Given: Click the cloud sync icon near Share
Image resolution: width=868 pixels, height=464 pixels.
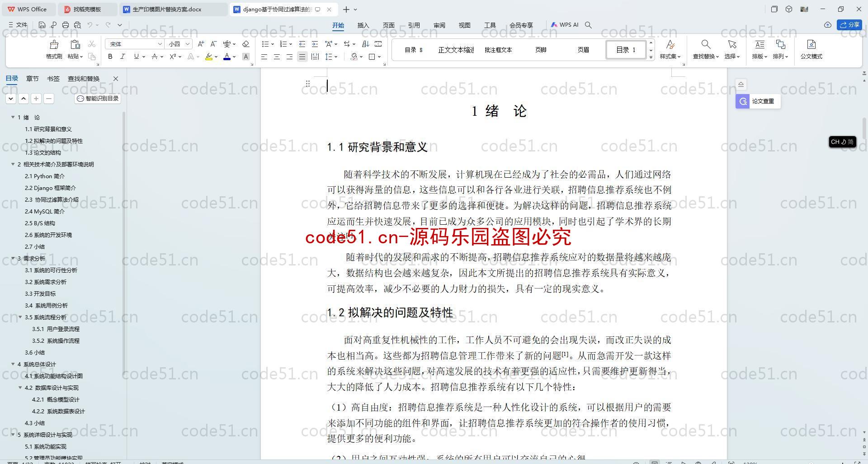Looking at the screenshot, I should click(828, 25).
